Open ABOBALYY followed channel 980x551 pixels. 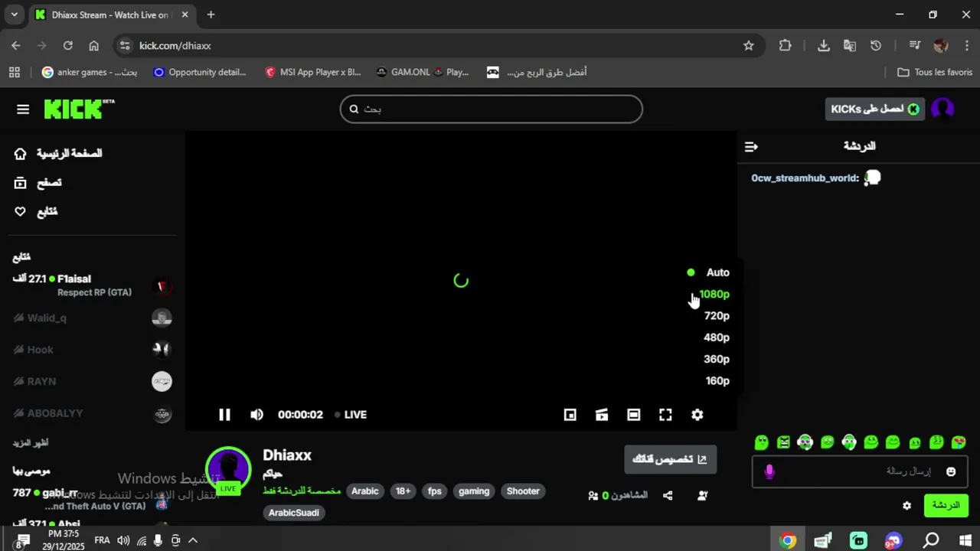pyautogui.click(x=93, y=413)
